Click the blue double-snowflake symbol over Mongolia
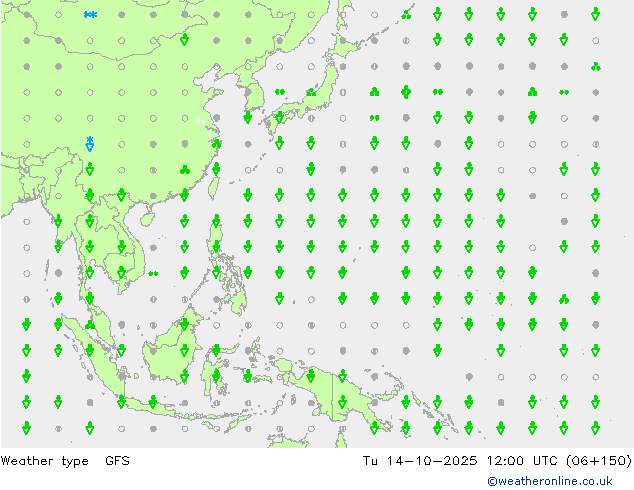This screenshot has width=634, height=490. click(90, 15)
